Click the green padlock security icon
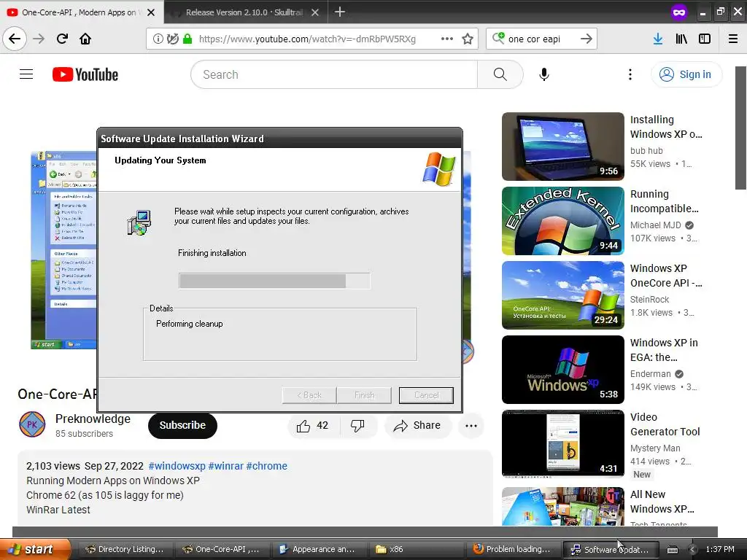The image size is (747, 560). pos(187,39)
